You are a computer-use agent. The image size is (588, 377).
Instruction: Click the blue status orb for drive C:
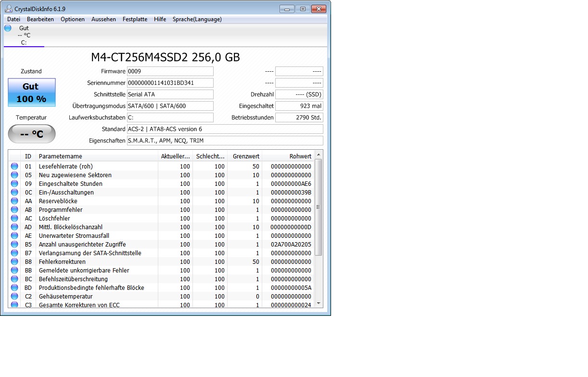point(8,28)
